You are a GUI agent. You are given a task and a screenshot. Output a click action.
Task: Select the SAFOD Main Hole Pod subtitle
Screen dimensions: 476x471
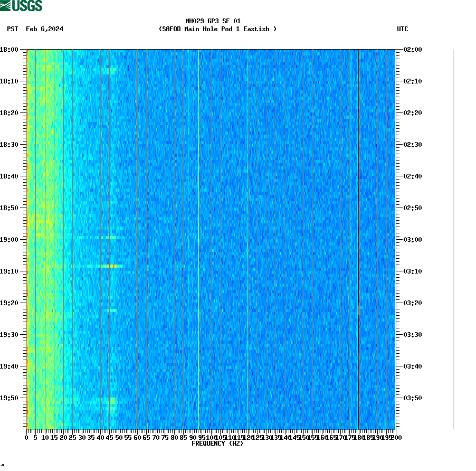pyautogui.click(x=218, y=29)
